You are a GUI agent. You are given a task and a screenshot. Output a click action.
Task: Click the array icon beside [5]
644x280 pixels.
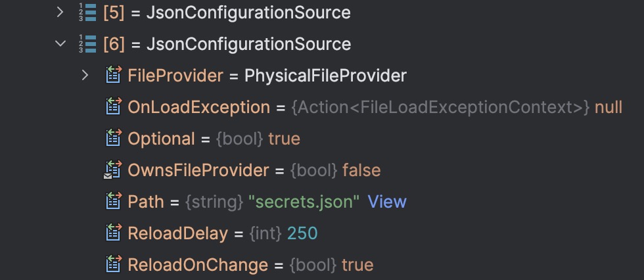87,12
